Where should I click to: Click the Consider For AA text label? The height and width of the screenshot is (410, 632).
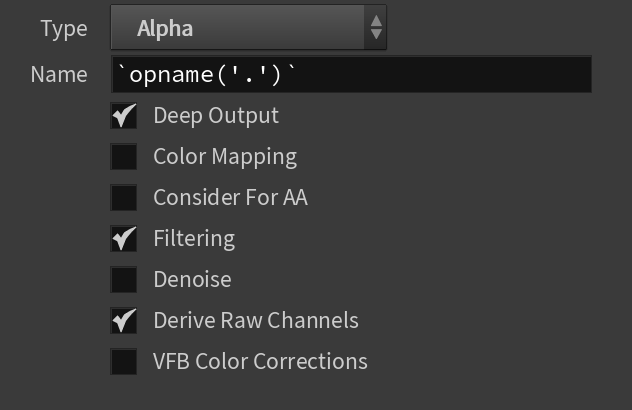pos(231,198)
